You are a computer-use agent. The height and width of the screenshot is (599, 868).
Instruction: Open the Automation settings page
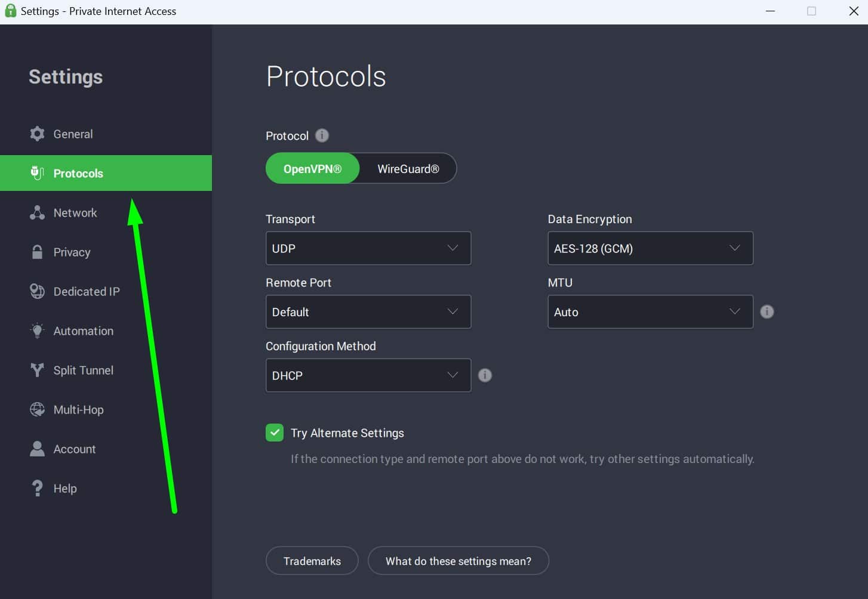tap(106, 331)
